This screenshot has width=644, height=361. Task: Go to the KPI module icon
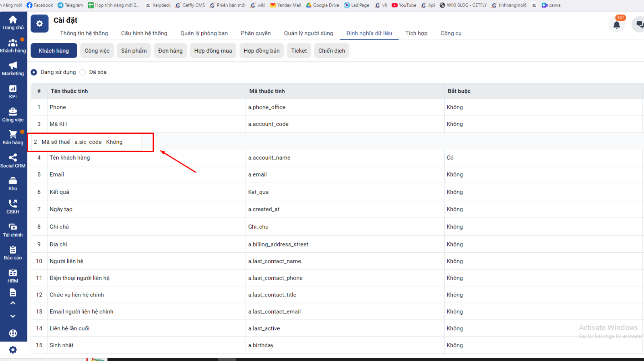point(13,89)
